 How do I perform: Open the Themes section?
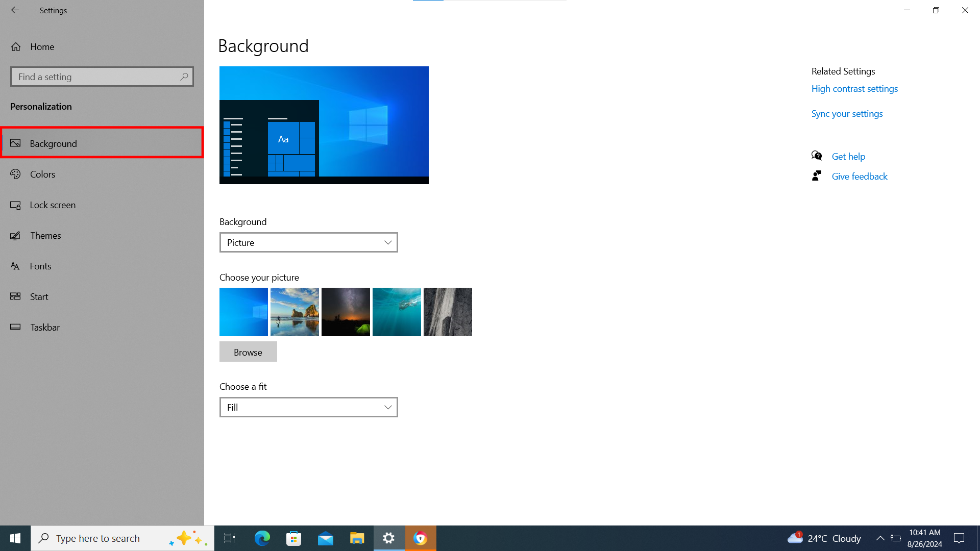(45, 235)
